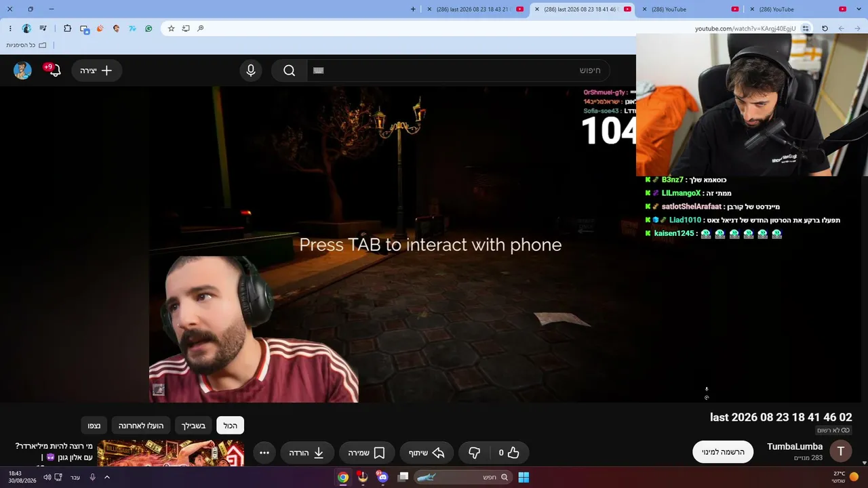The height and width of the screenshot is (488, 868).
Task: Click the Grammarly green G extension icon
Action: click(x=149, y=28)
